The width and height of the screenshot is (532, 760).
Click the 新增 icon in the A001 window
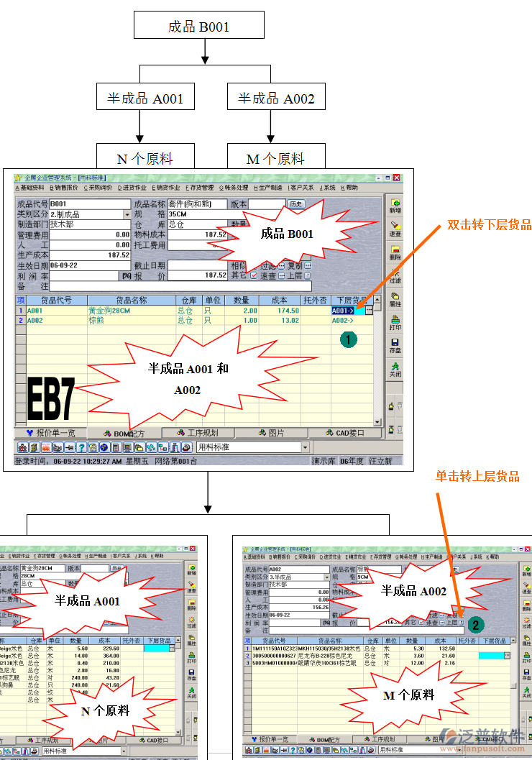pos(192,569)
